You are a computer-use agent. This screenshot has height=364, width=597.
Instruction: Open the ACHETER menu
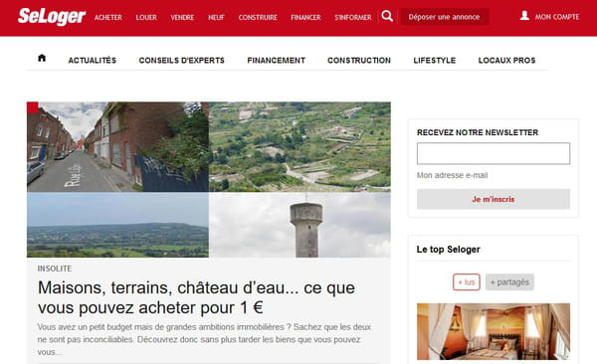[108, 18]
